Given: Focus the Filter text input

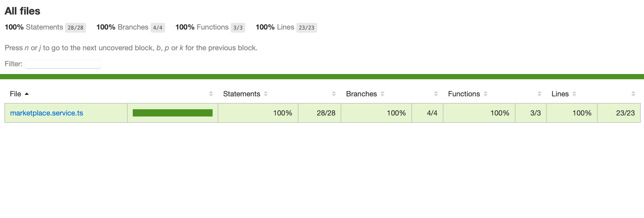Looking at the screenshot, I should (63, 64).
